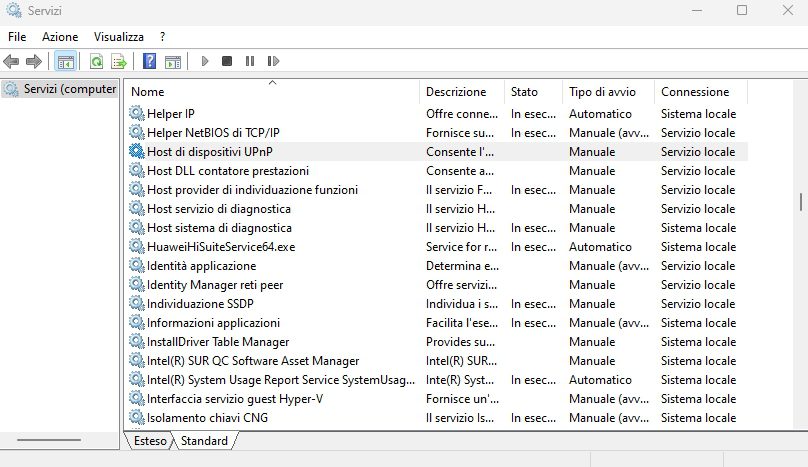The height and width of the screenshot is (467, 808).
Task: Click gear icon of Identity Manager reti peer
Action: coord(137,285)
